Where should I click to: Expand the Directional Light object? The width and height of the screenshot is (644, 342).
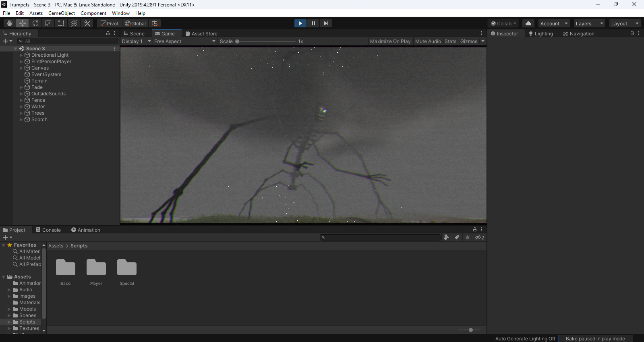21,55
